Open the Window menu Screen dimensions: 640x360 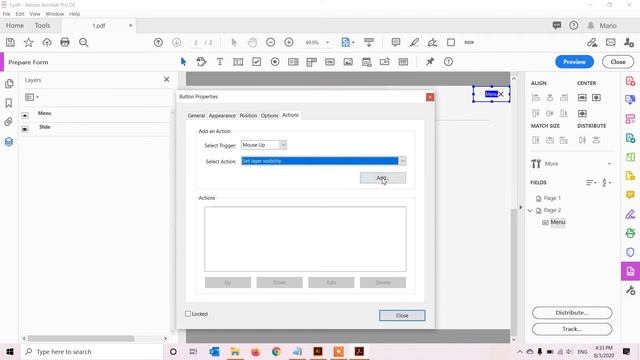click(55, 14)
